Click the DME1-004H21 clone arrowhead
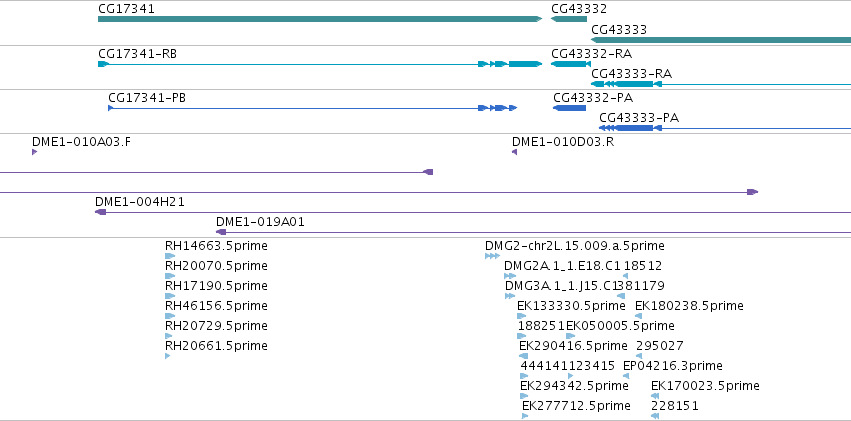Screen dimensions: 851x421 [x=100, y=212]
